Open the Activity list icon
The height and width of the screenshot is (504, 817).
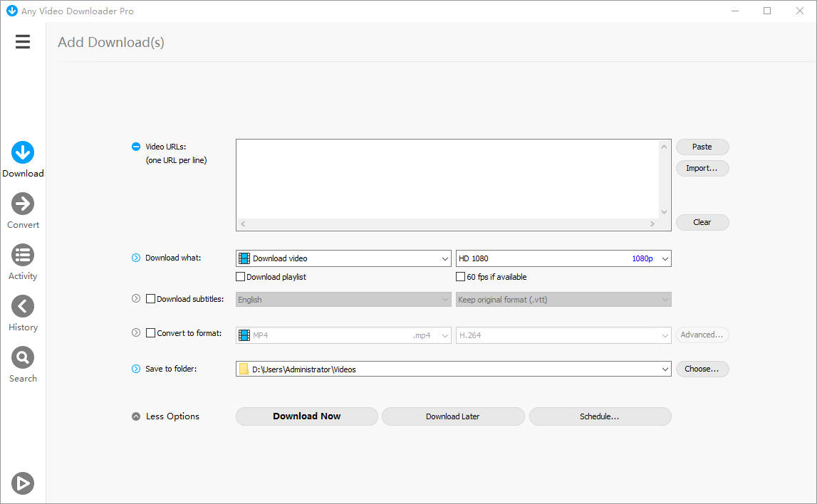23,255
